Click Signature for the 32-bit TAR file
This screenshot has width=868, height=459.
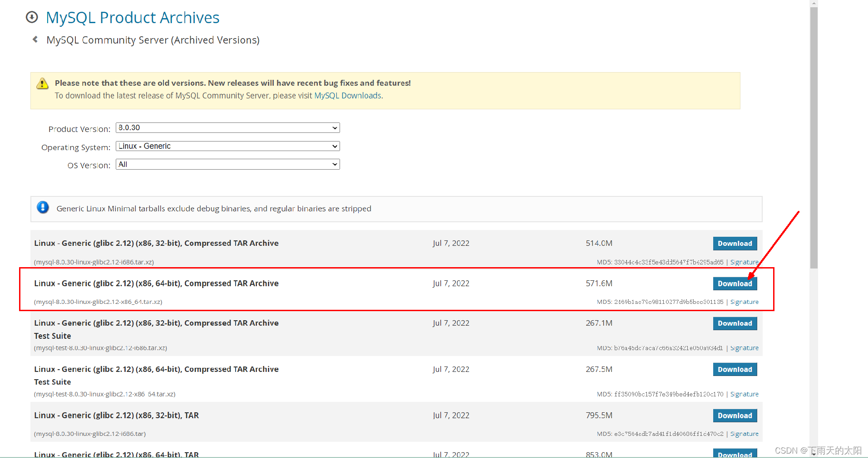pyautogui.click(x=744, y=434)
